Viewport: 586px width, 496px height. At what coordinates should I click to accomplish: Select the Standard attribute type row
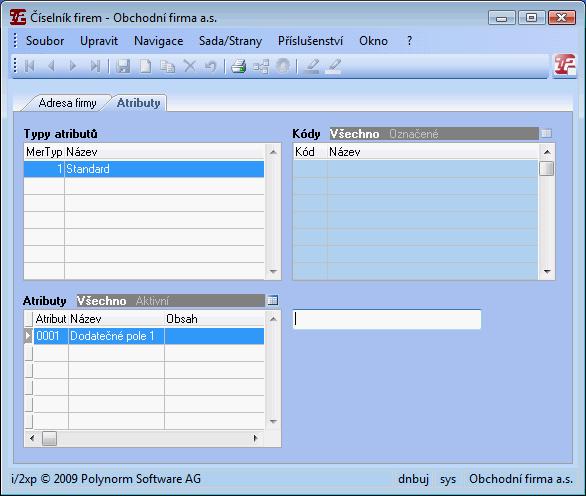[x=144, y=169]
